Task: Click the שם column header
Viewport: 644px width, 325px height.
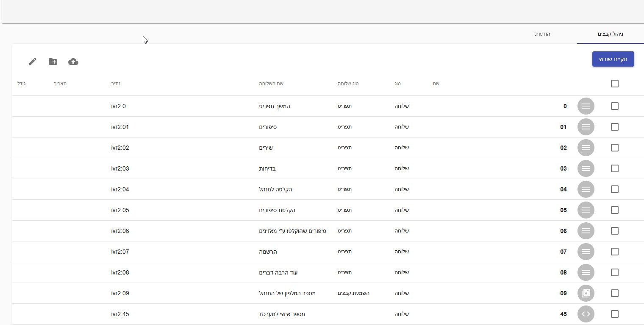Action: pyautogui.click(x=436, y=84)
